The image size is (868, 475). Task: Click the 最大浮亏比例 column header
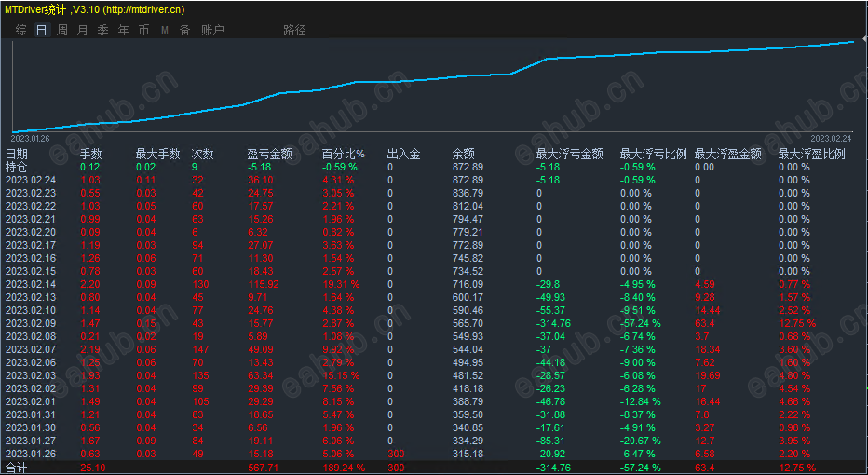coord(653,154)
